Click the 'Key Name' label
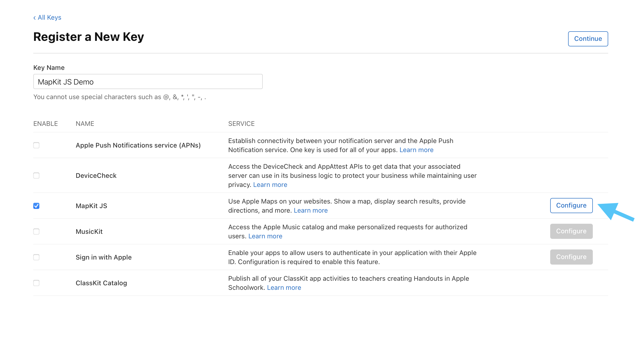Screen dimensions: 644x340 49,68
